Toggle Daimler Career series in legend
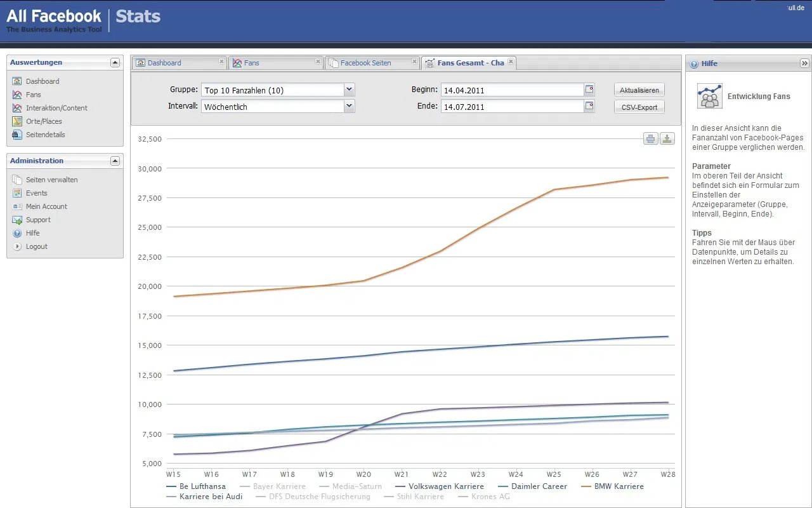This screenshot has height=508, width=812. [x=532, y=486]
